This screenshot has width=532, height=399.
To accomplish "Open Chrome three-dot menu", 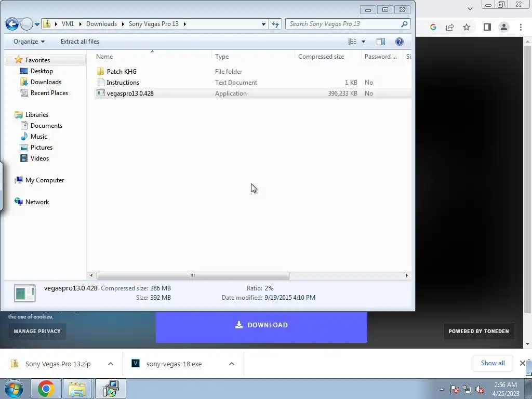I will pos(521,27).
